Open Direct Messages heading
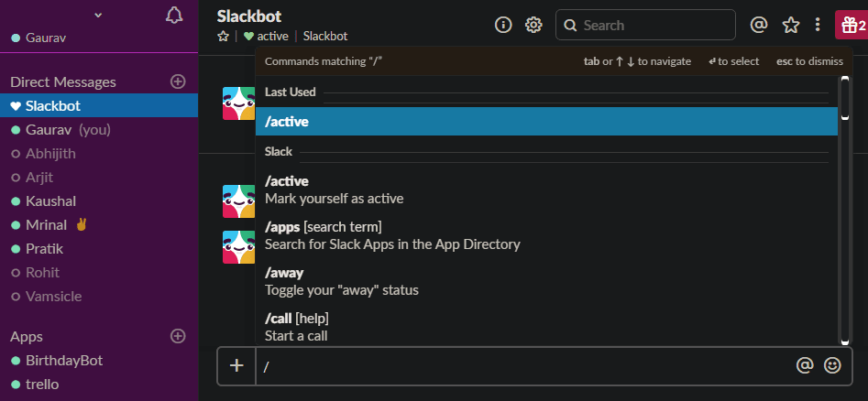This screenshot has width=868, height=401. pos(63,81)
